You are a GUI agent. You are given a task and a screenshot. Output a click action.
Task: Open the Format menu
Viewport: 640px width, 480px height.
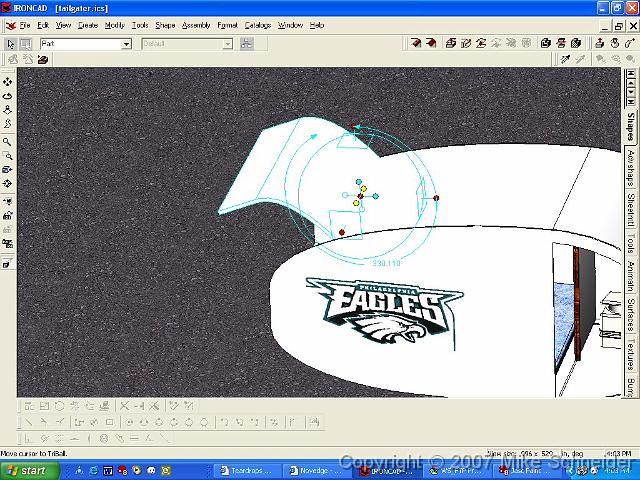tap(227, 25)
